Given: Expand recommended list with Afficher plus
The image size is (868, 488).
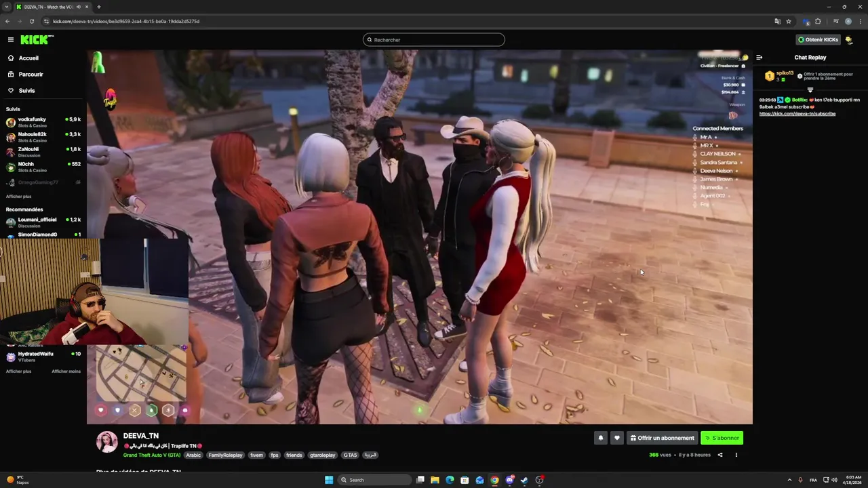Looking at the screenshot, I should pos(18,371).
